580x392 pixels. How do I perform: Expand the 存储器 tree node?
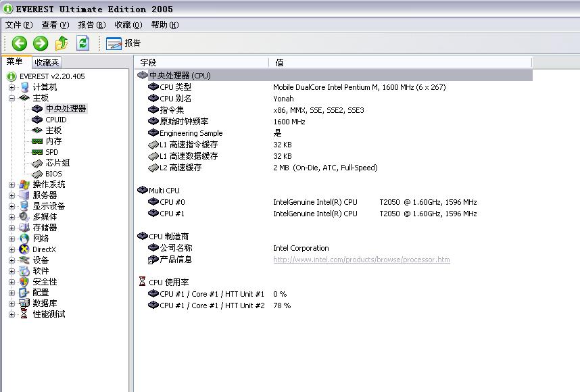[12, 228]
